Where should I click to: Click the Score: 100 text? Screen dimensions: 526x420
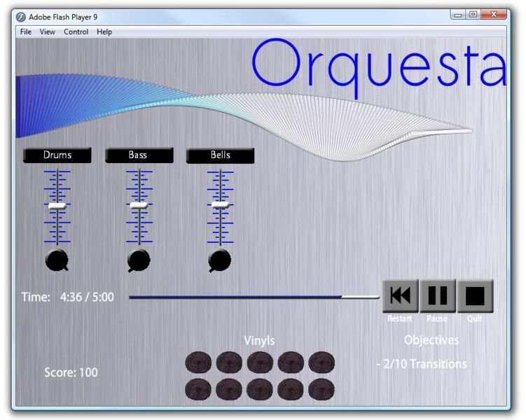(71, 372)
